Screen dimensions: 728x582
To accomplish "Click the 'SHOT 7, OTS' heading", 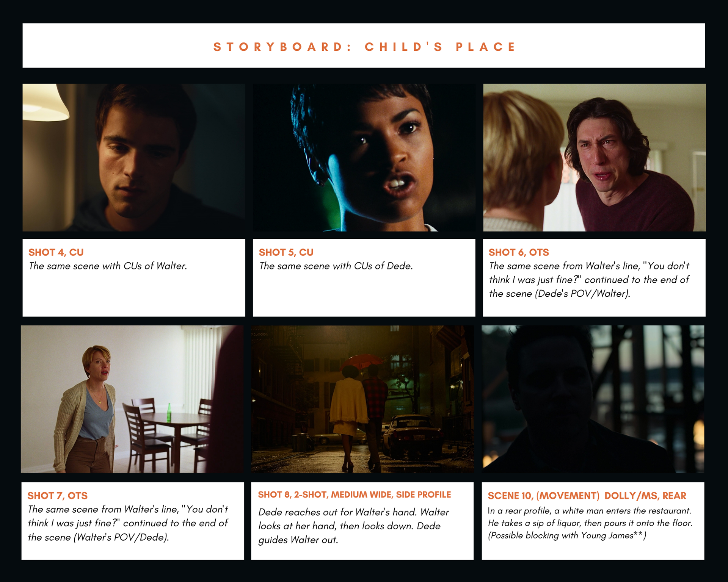I will [x=57, y=496].
